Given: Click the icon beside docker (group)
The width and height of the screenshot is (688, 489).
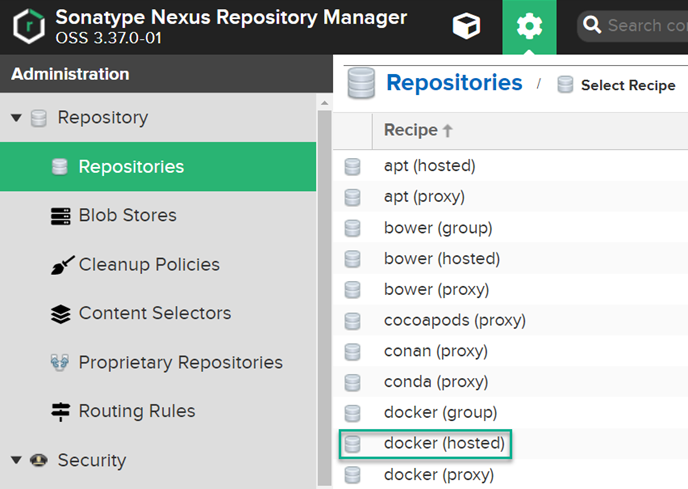Looking at the screenshot, I should point(352,413).
